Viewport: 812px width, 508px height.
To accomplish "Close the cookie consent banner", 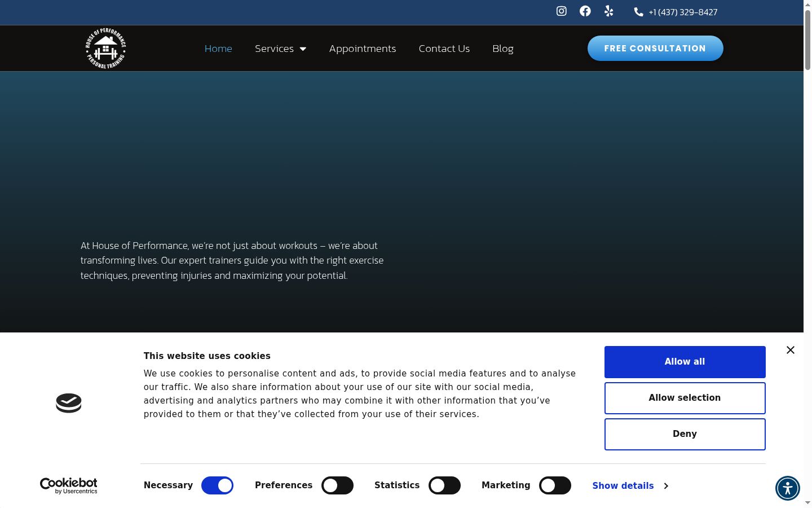I will click(x=791, y=350).
